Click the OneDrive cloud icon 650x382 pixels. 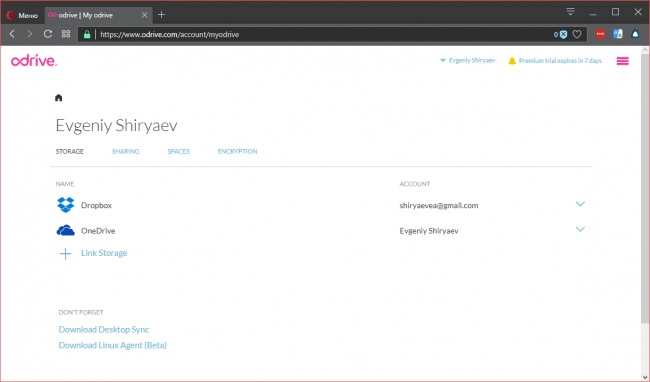[65, 230]
